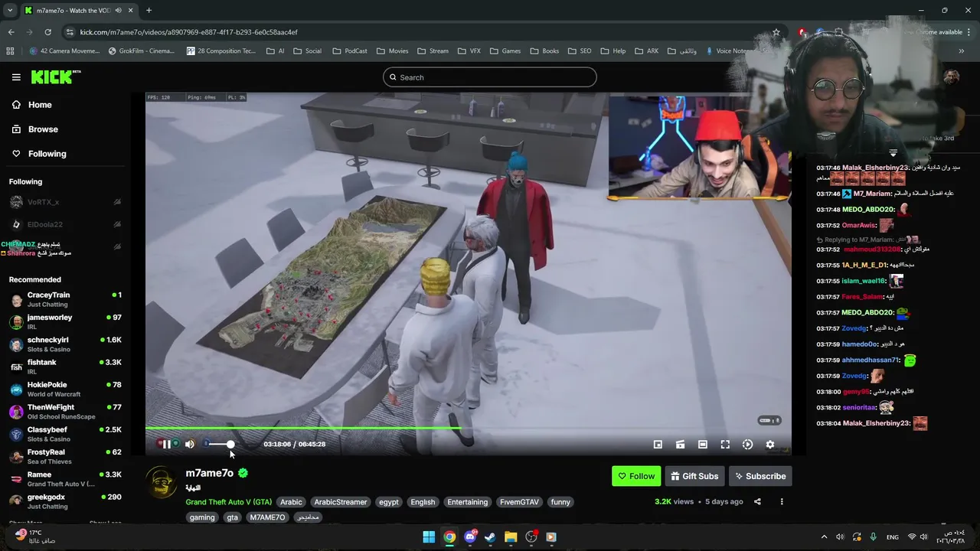Follow the m7ame7o channel
The image size is (980, 551).
coord(636,476)
